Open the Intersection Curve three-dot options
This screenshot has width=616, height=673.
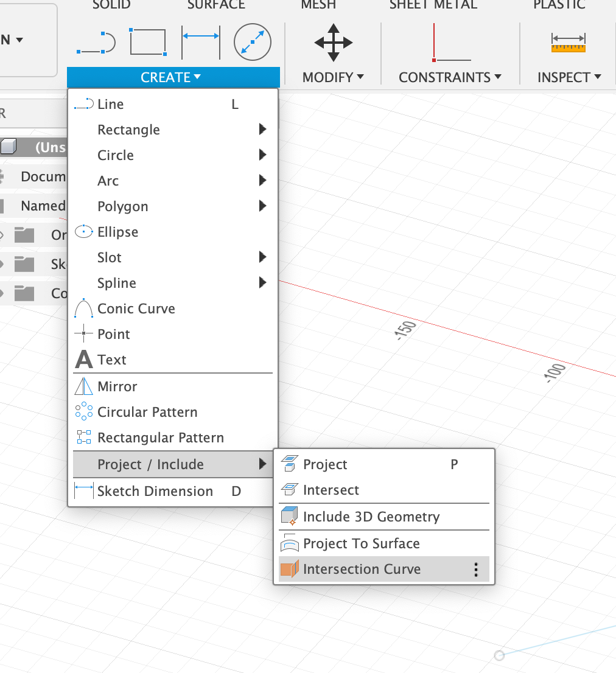pos(476,570)
